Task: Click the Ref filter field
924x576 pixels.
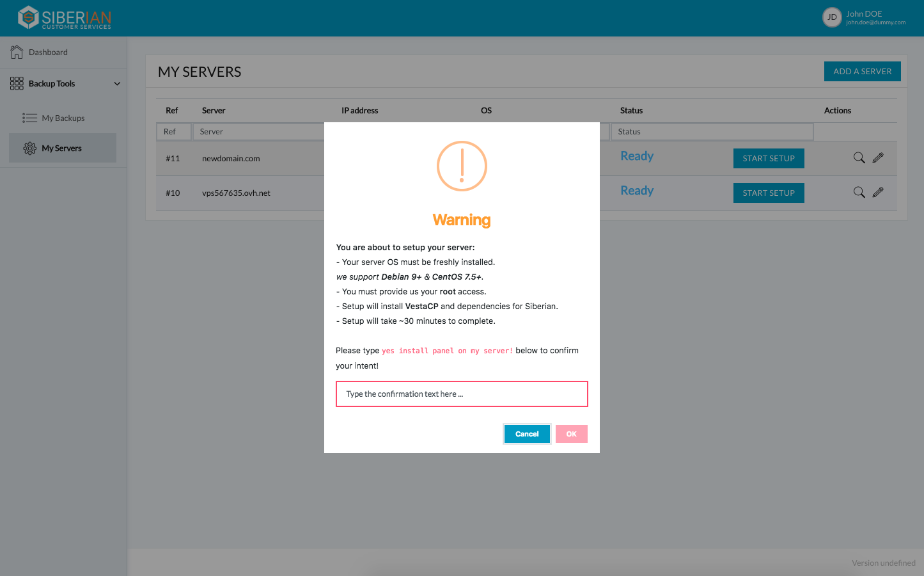Action: coord(173,132)
